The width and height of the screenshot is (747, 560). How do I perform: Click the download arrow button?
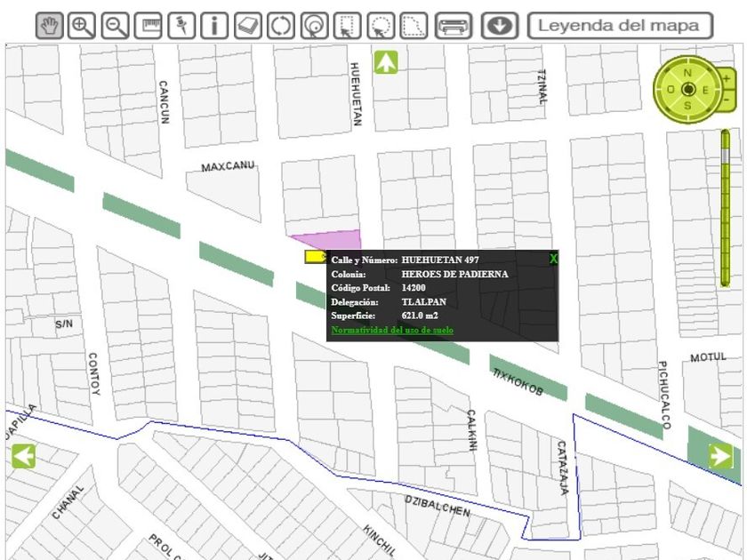tap(500, 26)
